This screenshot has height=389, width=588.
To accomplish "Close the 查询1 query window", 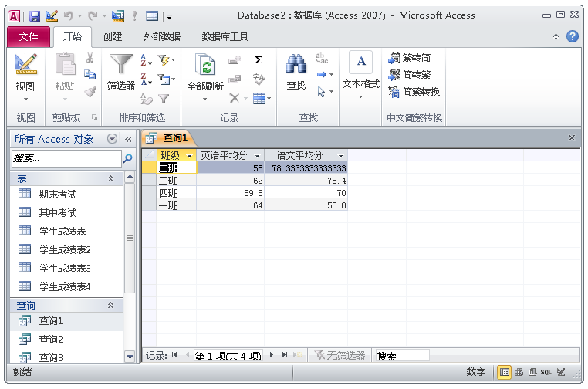I will (572, 137).
